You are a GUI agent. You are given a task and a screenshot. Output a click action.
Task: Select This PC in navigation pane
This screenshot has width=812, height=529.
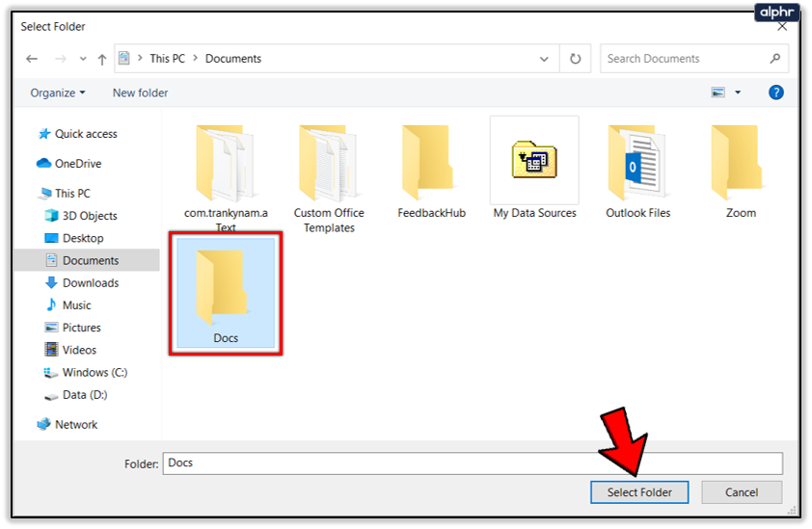(x=65, y=193)
